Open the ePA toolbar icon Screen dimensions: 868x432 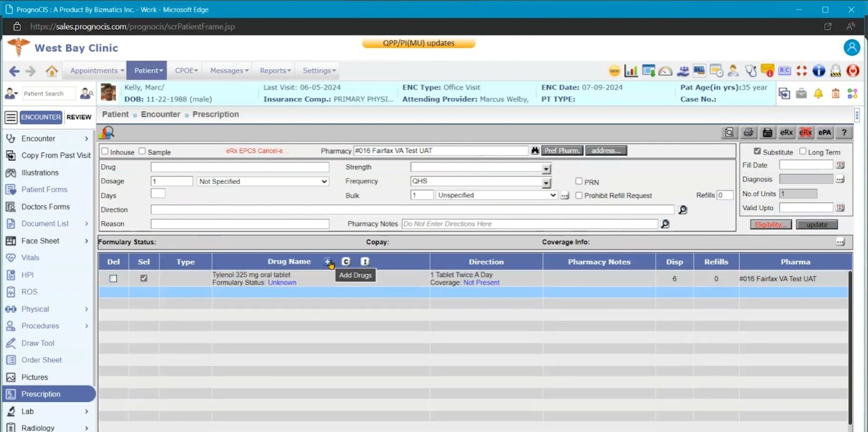[x=824, y=133]
